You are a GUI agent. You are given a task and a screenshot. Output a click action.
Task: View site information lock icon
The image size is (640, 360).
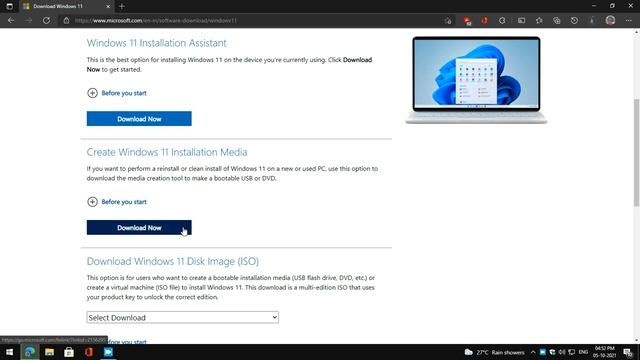pos(66,20)
